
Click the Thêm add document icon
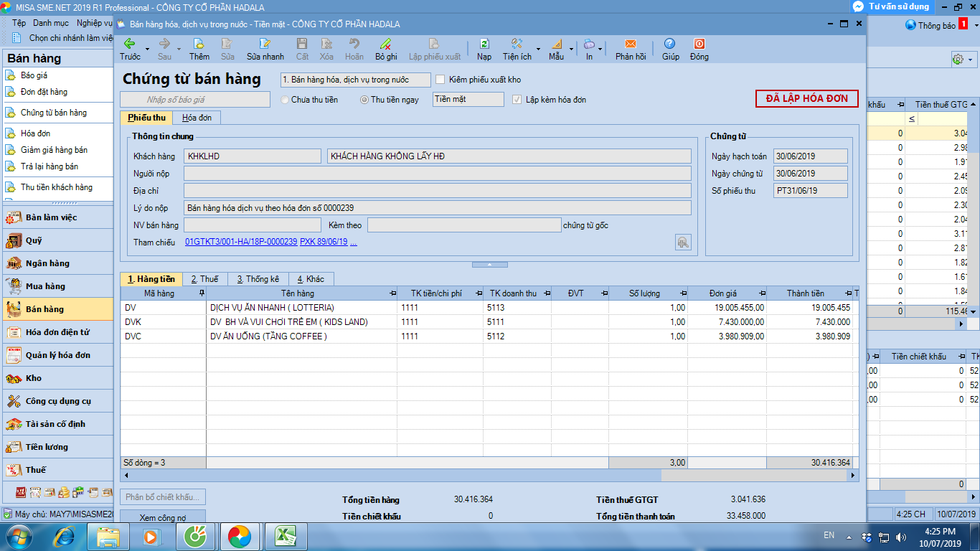[199, 43]
